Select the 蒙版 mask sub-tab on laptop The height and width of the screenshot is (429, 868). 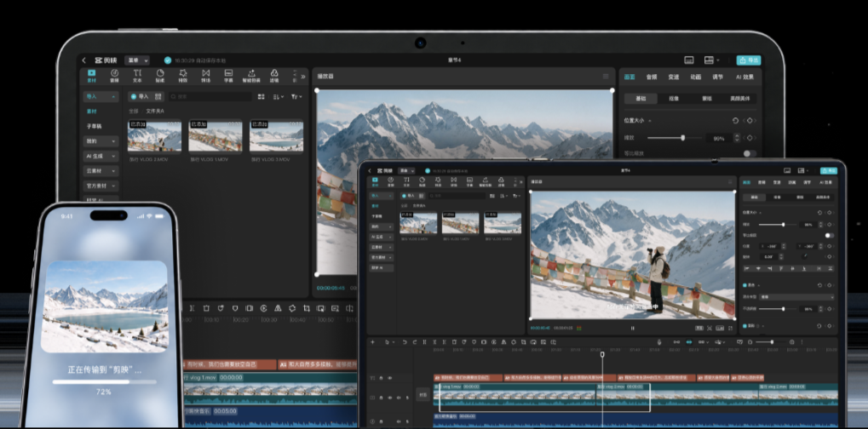click(707, 99)
